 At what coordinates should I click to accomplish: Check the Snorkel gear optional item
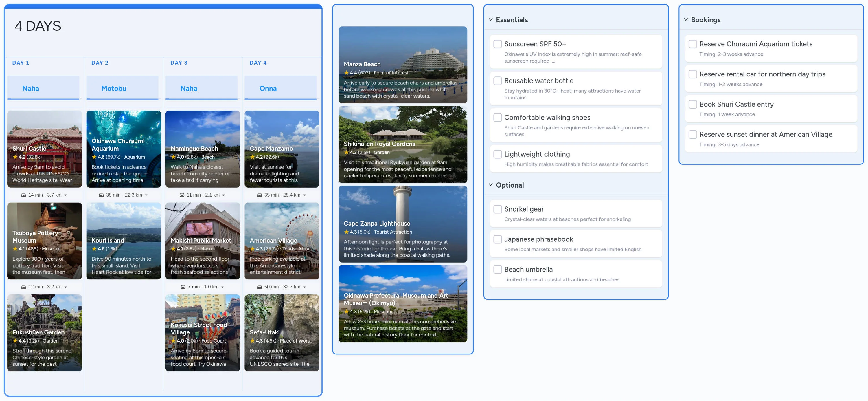[498, 209]
